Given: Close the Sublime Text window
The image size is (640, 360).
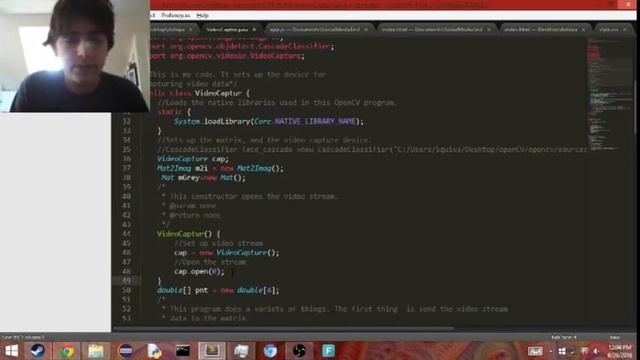Looking at the screenshot, I should point(628,4).
